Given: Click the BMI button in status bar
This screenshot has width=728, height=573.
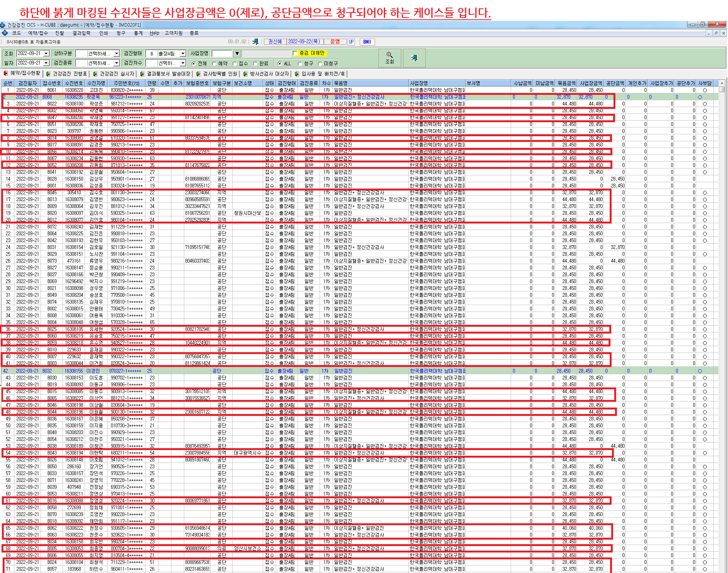Looking at the screenshot, I should (367, 42).
